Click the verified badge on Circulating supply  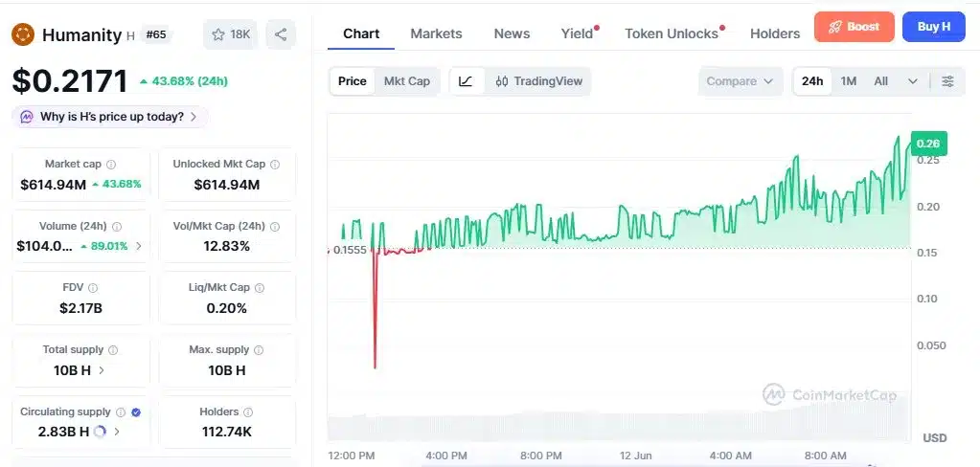pos(136,412)
